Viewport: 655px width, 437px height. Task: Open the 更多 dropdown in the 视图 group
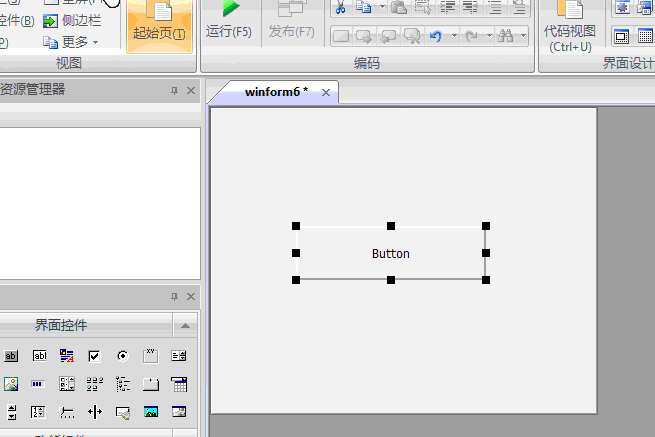click(x=71, y=42)
